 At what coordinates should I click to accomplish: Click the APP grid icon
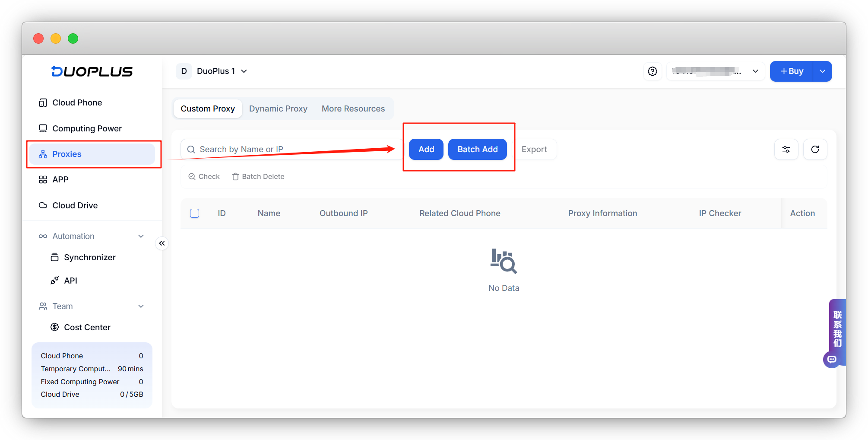coord(43,179)
